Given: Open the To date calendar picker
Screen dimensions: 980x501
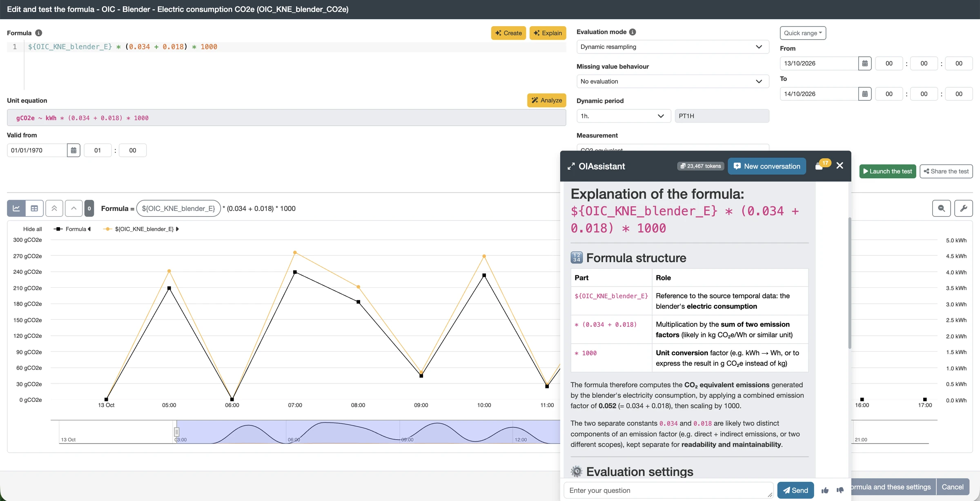Looking at the screenshot, I should click(865, 94).
